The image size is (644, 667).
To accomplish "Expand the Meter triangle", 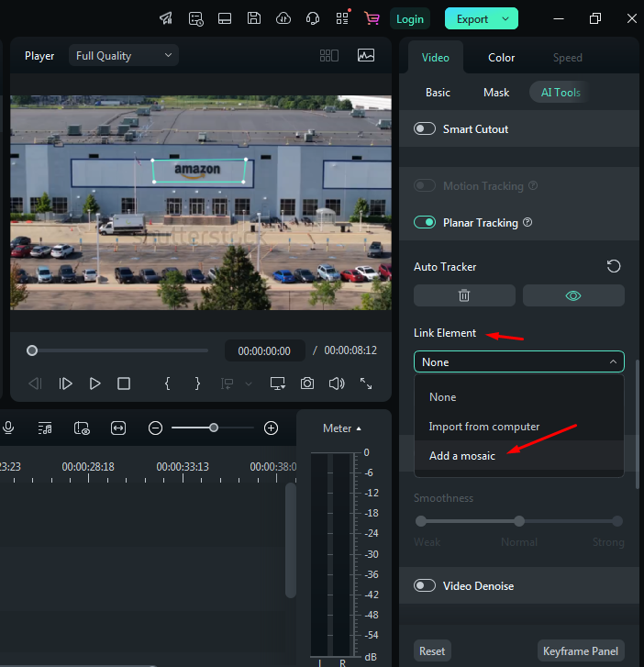I will (359, 428).
